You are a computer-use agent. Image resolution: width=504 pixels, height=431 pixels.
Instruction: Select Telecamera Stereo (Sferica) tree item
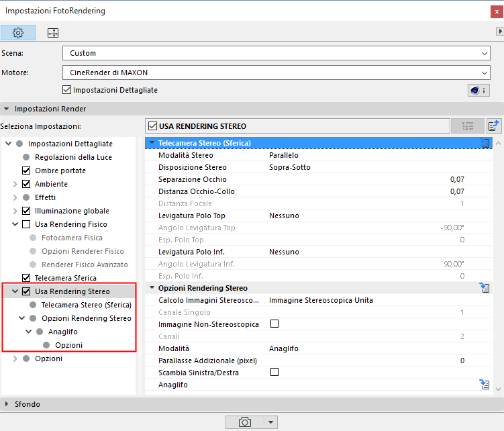87,305
